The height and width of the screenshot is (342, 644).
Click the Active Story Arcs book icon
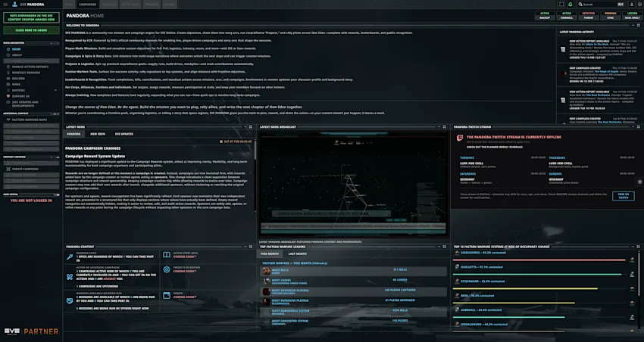(167, 255)
